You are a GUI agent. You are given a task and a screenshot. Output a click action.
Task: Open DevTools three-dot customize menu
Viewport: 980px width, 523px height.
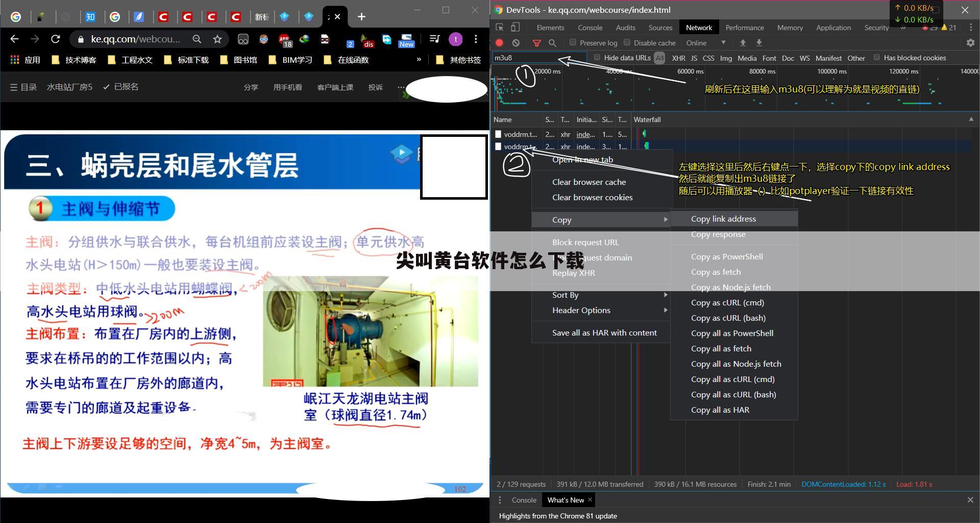[971, 28]
